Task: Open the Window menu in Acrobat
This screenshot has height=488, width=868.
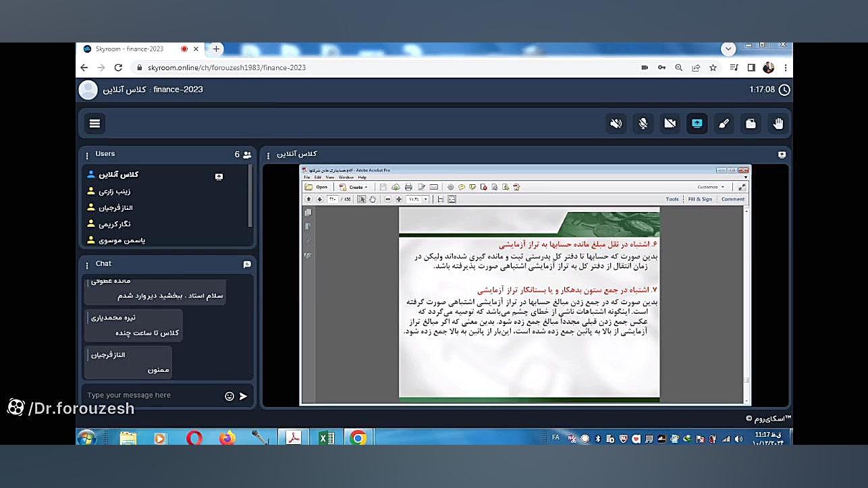Action: click(x=346, y=178)
